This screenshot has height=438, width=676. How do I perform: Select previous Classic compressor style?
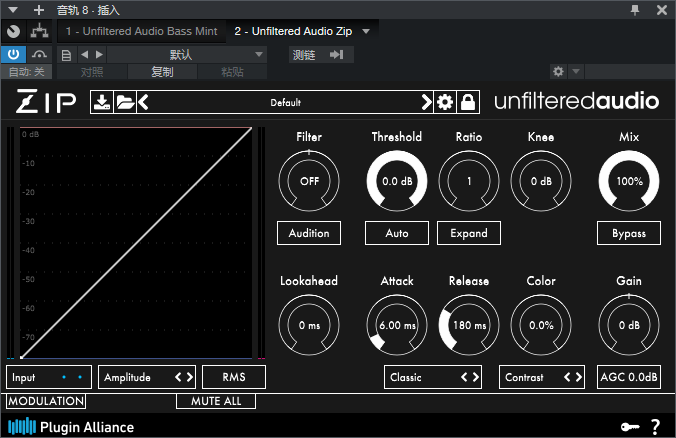pyautogui.click(x=464, y=377)
